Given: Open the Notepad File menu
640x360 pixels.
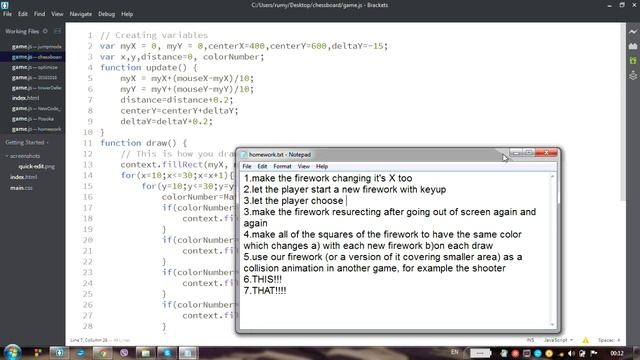Looking at the screenshot, I should click(247, 167).
